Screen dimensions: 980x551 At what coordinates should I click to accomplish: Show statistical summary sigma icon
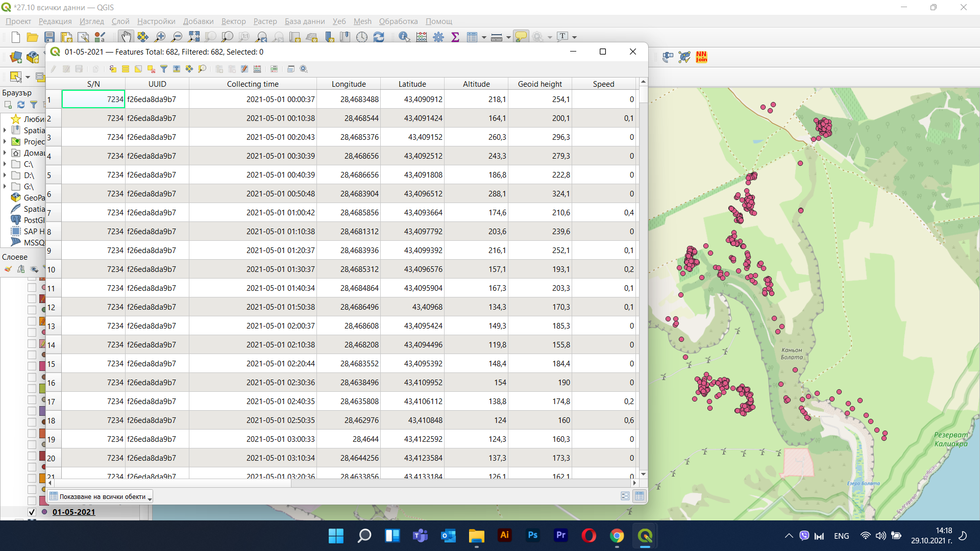coord(455,37)
